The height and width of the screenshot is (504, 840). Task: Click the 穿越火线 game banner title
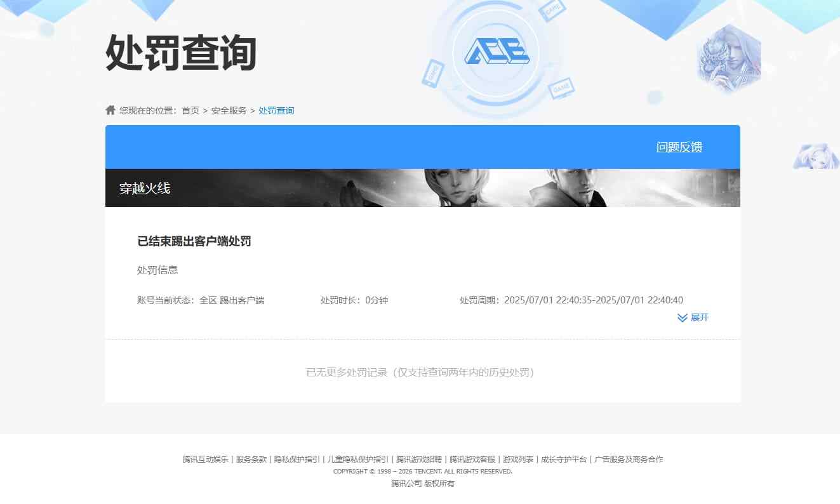(145, 189)
